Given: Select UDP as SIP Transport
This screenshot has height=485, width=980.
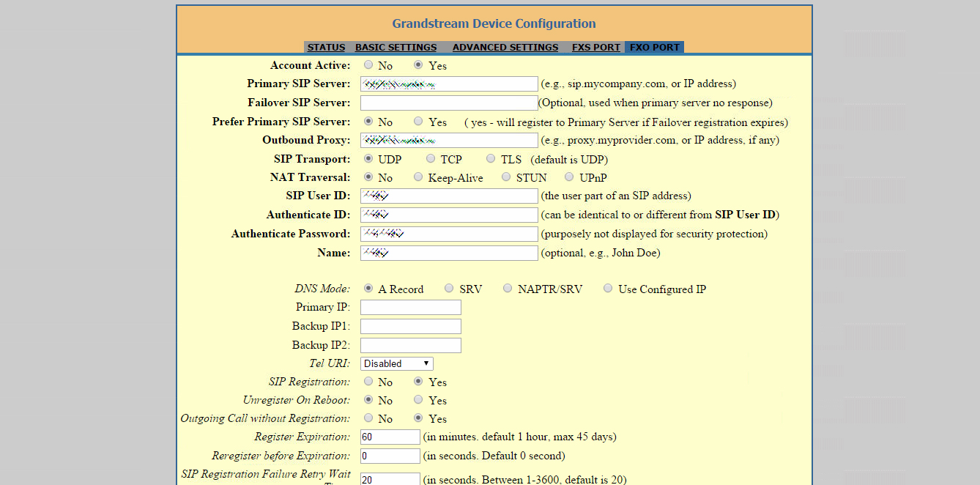Looking at the screenshot, I should [x=368, y=159].
